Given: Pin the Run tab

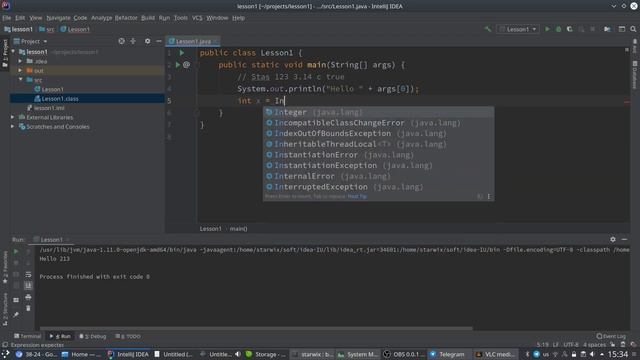Looking at the screenshot, I should (x=16, y=315).
